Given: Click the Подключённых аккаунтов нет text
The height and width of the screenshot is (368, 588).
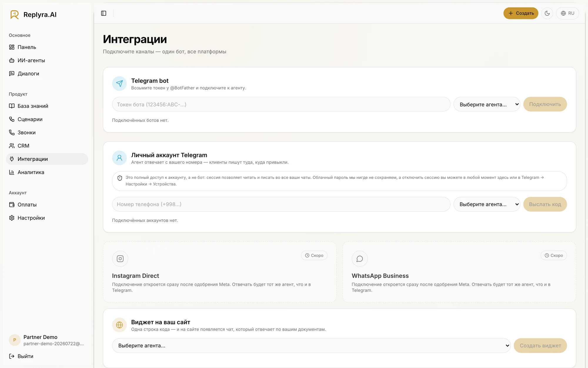Looking at the screenshot, I should 145,221.
